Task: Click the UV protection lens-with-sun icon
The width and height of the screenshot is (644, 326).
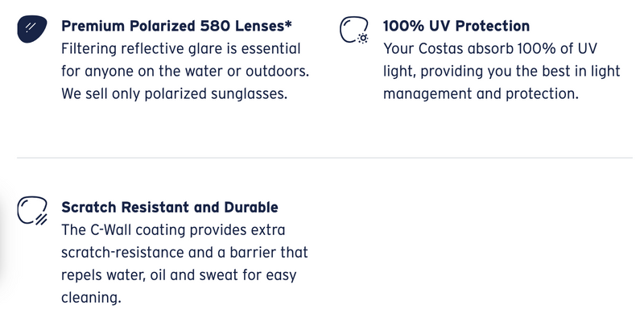Action: pos(354,30)
